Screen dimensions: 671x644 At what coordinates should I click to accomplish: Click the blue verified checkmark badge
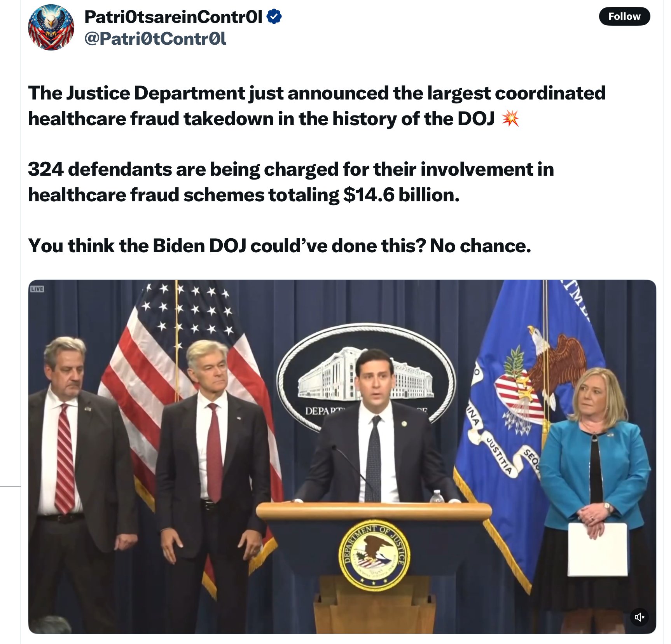point(274,17)
